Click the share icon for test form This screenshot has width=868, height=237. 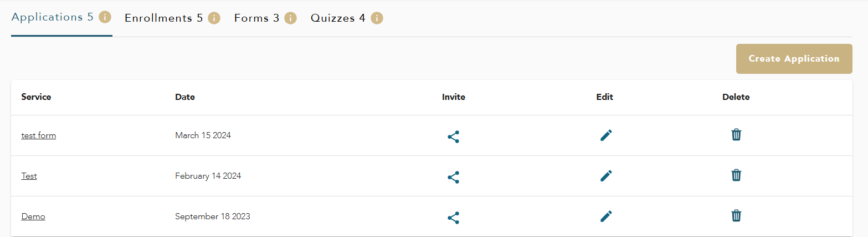[453, 137]
